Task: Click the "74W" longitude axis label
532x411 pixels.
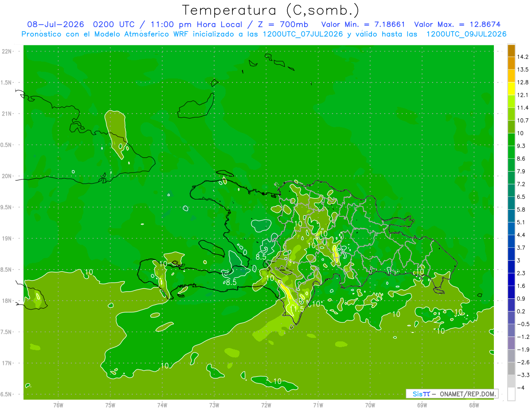Action: 162,405
